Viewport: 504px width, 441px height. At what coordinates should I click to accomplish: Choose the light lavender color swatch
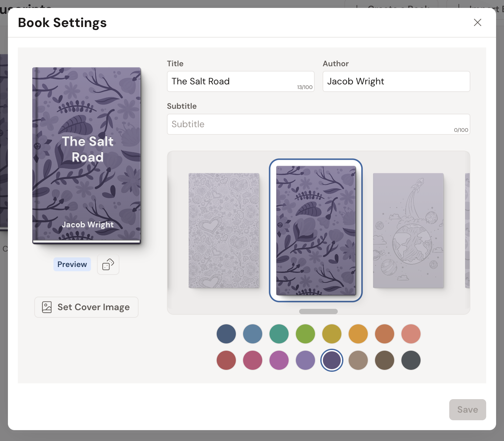[x=305, y=360]
